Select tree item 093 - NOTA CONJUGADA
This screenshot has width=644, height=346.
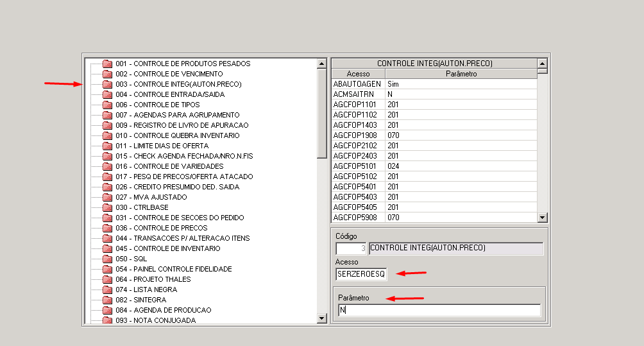156,320
